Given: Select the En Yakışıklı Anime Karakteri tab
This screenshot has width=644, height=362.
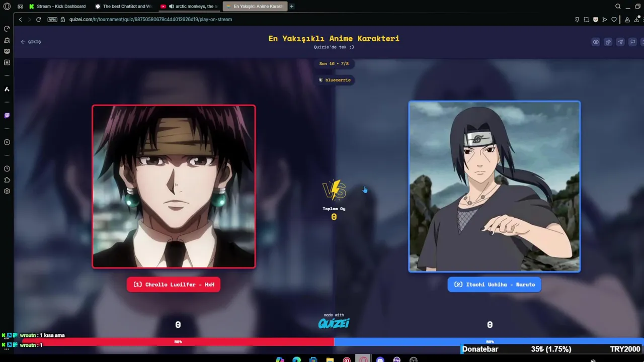Looking at the screenshot, I should [x=255, y=7].
